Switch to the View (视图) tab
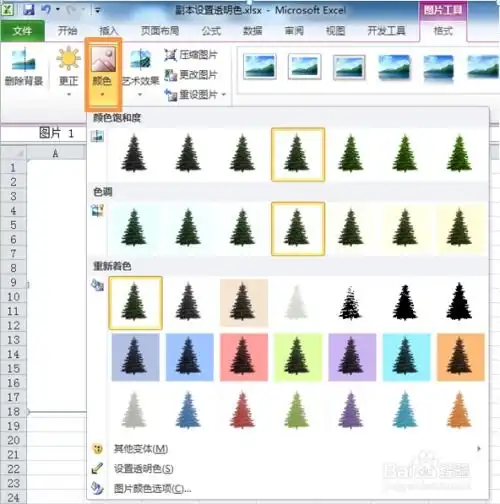The width and height of the screenshot is (500, 504). pos(335,31)
